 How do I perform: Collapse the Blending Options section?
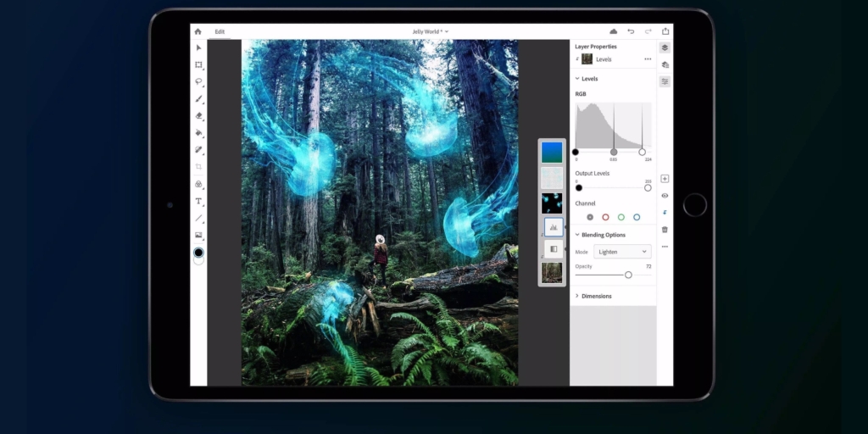point(577,235)
